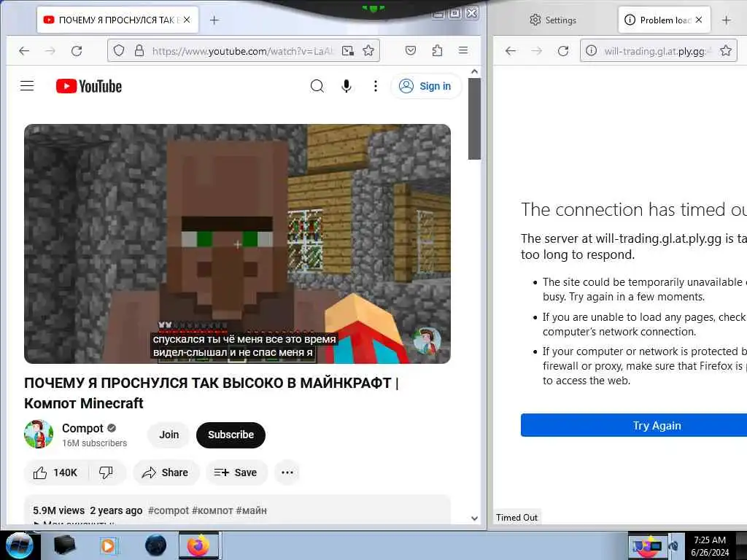This screenshot has width=747, height=560.
Task: Click the channel watermark in the video corner
Action: [427, 341]
